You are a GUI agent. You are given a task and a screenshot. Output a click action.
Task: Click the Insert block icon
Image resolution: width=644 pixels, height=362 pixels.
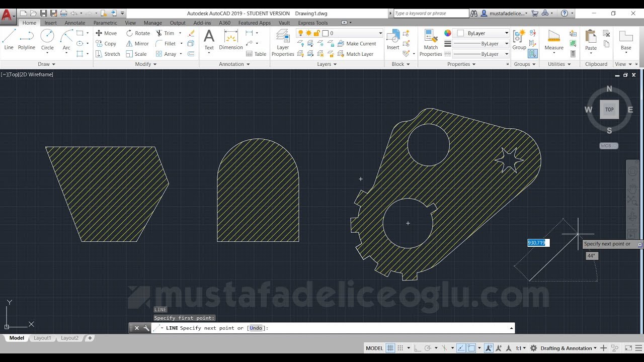point(393,39)
